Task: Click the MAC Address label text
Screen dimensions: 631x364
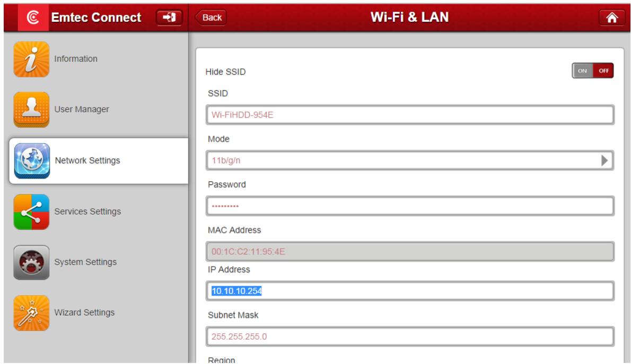Action: 234,230
